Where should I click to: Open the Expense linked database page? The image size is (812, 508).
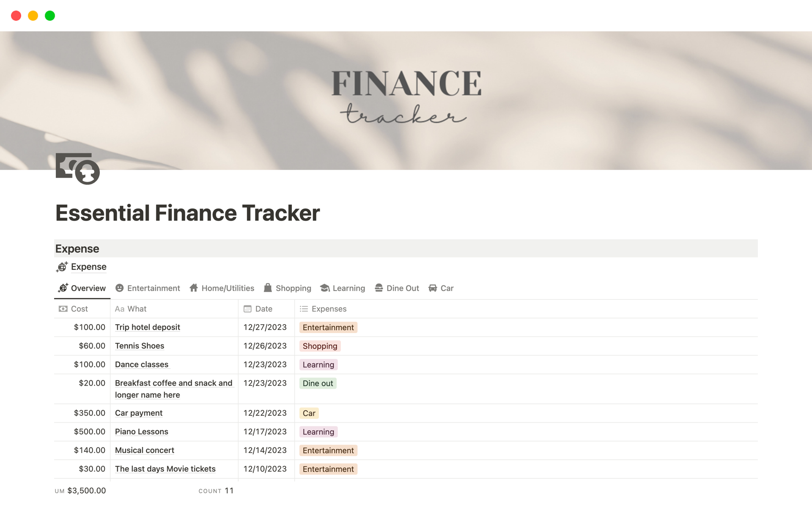88,267
